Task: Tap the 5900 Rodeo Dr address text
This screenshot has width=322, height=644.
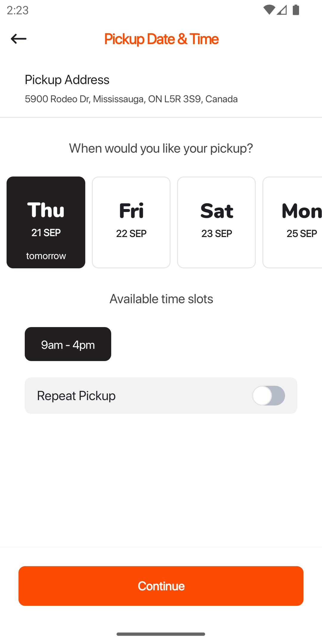Action: 131,99
